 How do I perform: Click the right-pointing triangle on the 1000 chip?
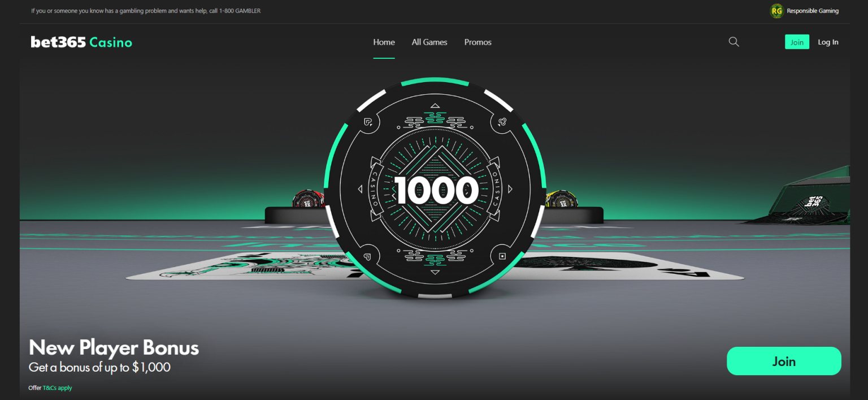510,189
